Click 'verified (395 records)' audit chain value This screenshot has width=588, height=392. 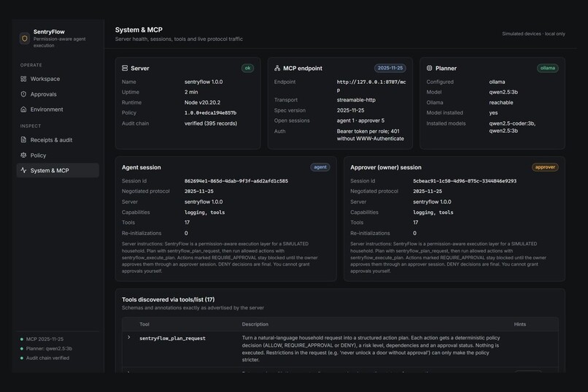[x=211, y=123]
